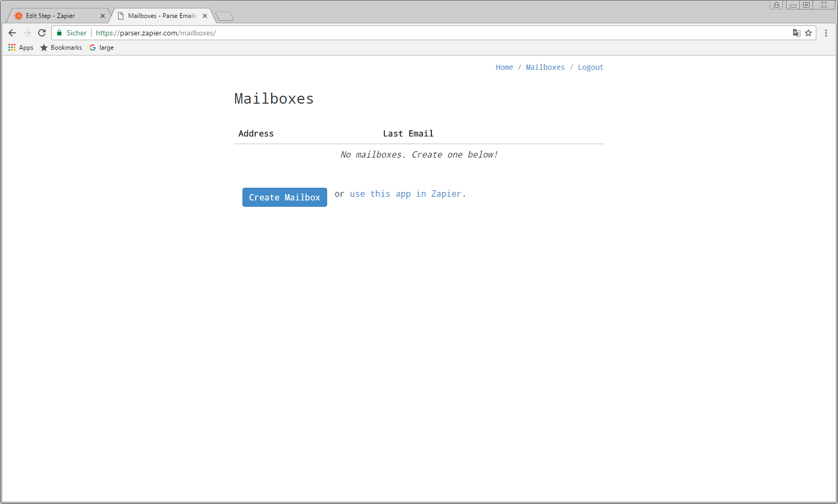
Task: Go to the Home link
Action: [504, 67]
